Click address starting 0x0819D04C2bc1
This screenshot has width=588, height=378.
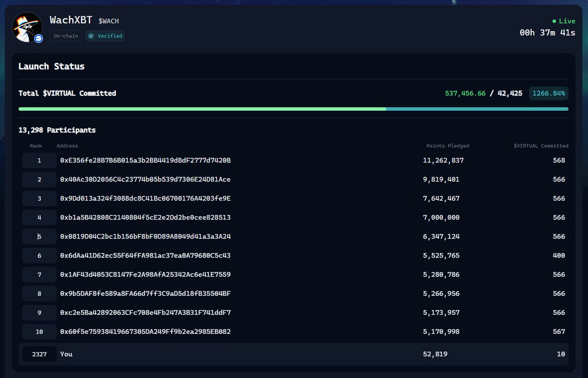(x=146, y=236)
